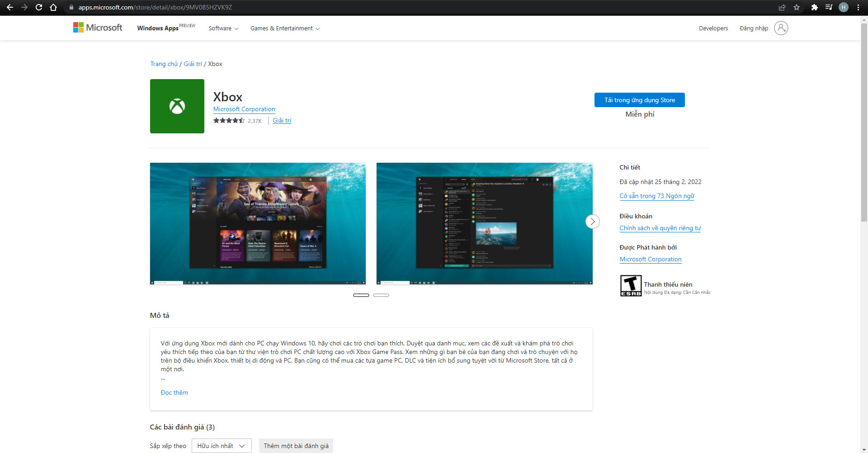The height and width of the screenshot is (453, 868).
Task: Click the sign-in user avatar icon
Action: pyautogui.click(x=781, y=28)
